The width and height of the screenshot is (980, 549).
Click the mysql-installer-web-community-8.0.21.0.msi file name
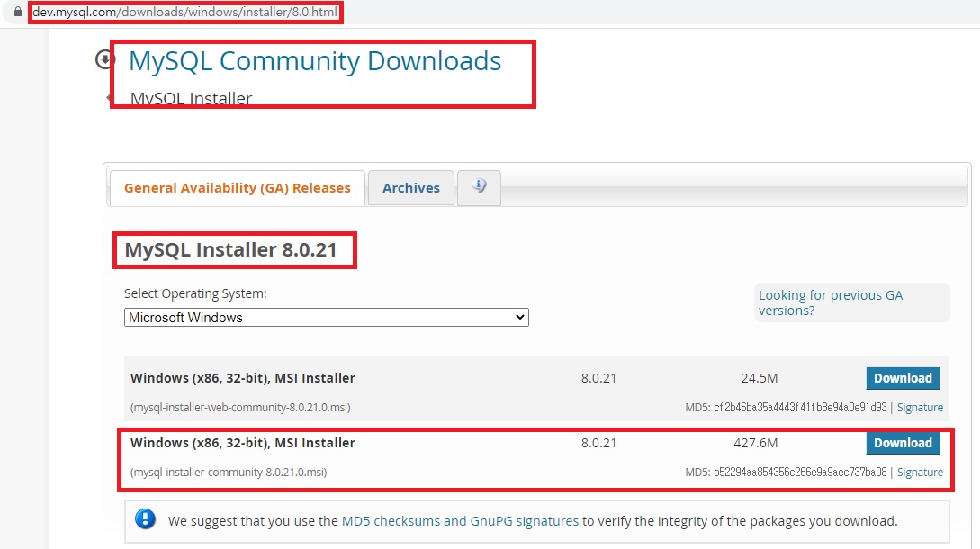pyautogui.click(x=240, y=407)
